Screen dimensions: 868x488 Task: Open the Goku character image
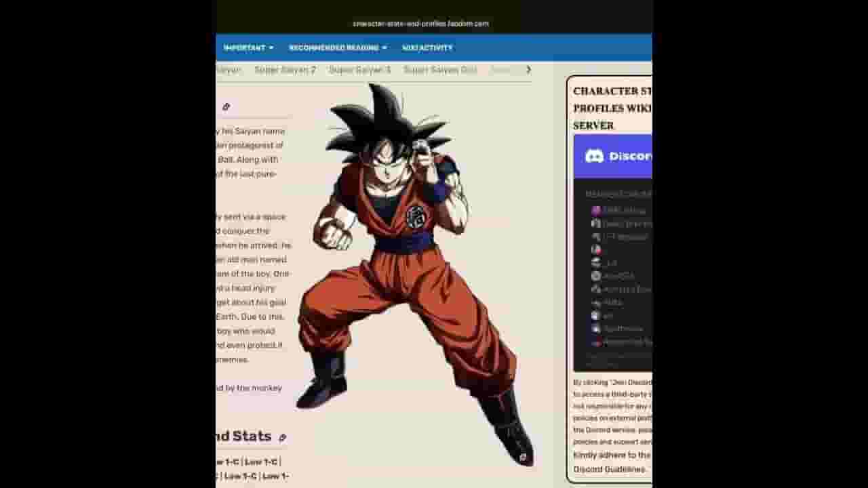click(414, 274)
